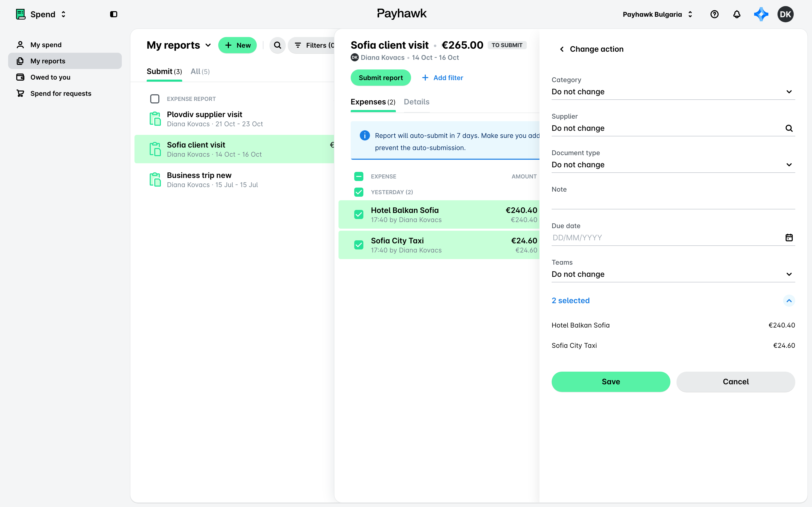
Task: Click the Add filter link
Action: (x=443, y=78)
